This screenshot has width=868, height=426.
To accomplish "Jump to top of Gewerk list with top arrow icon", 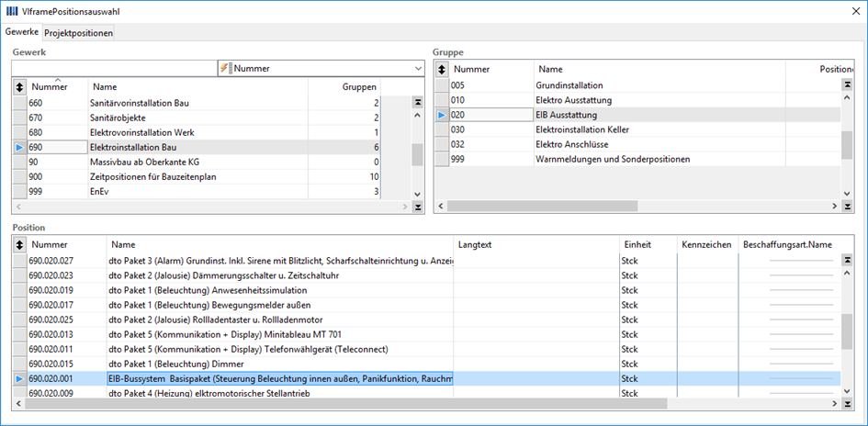I will tap(418, 102).
